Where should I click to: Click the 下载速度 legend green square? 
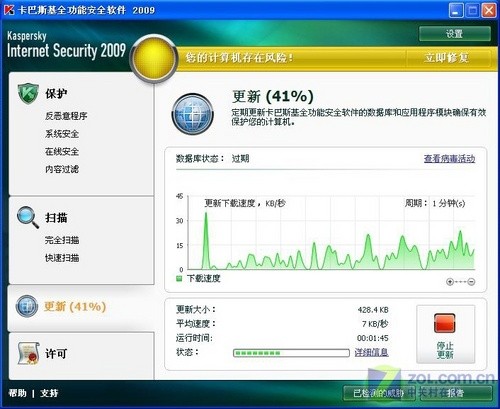[x=179, y=278]
